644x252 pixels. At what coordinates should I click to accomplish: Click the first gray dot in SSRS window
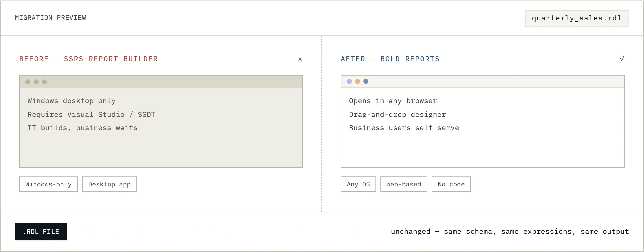pos(28,82)
